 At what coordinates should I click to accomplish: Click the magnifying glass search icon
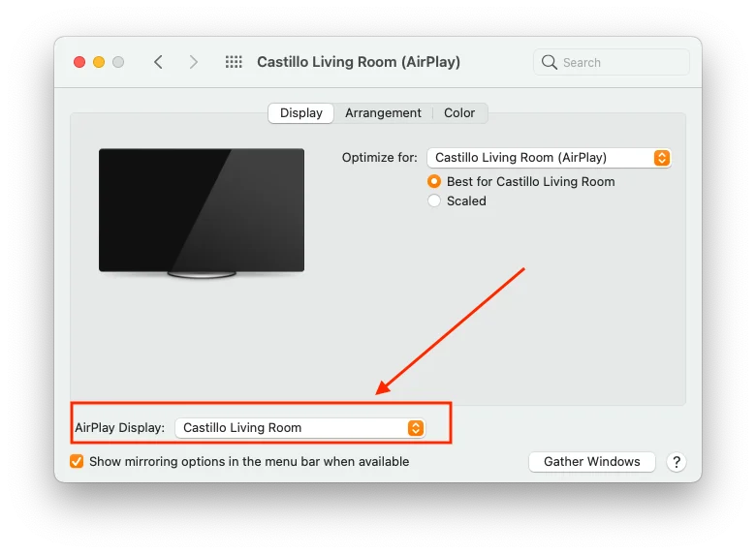pos(549,62)
